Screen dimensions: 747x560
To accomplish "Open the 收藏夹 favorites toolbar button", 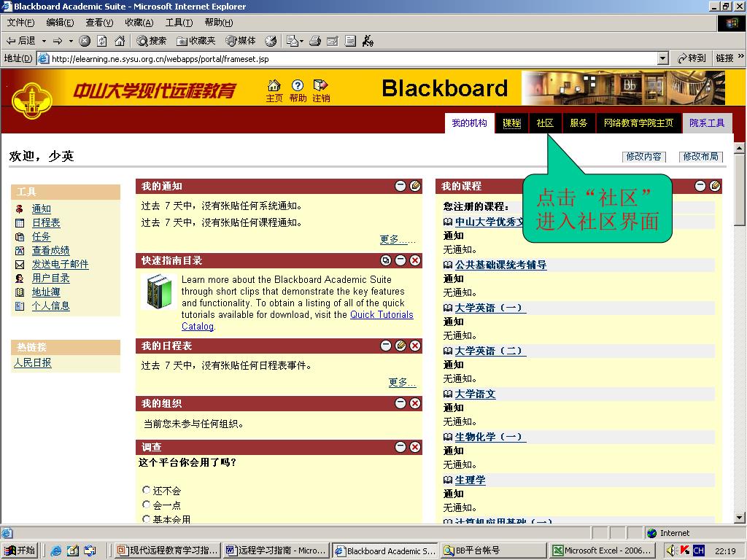I will [196, 41].
